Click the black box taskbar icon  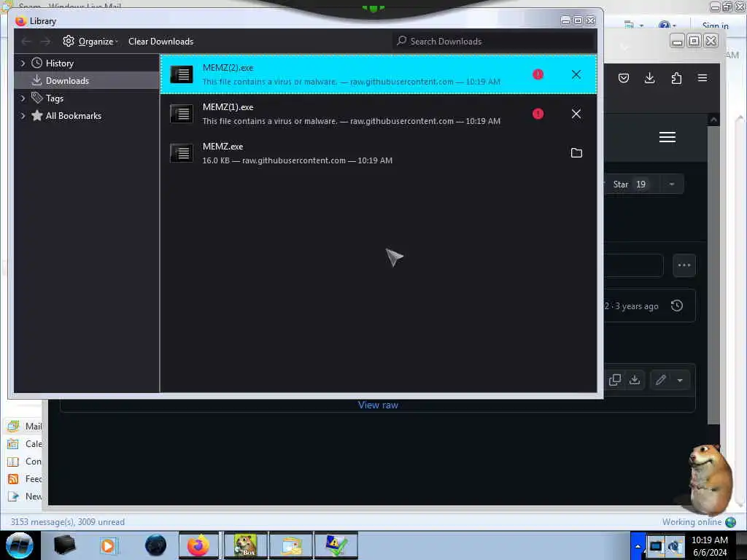pos(64,545)
